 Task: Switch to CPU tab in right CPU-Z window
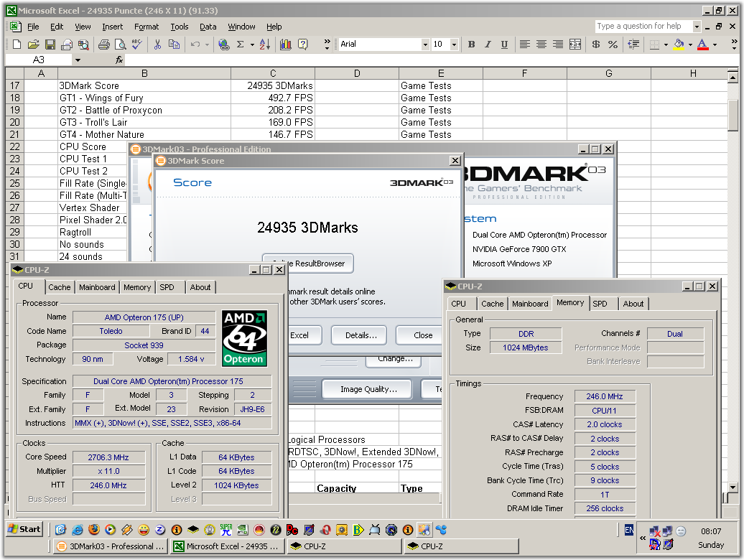click(x=458, y=304)
